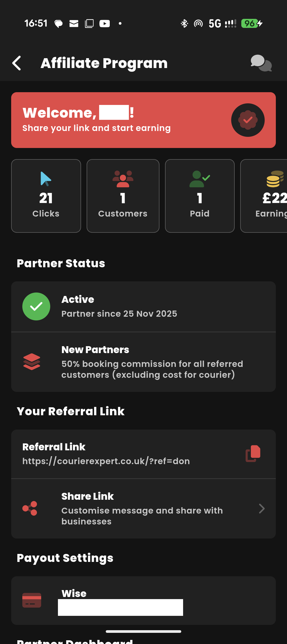Tap the red share icon
The width and height of the screenshot is (287, 644).
[30, 509]
